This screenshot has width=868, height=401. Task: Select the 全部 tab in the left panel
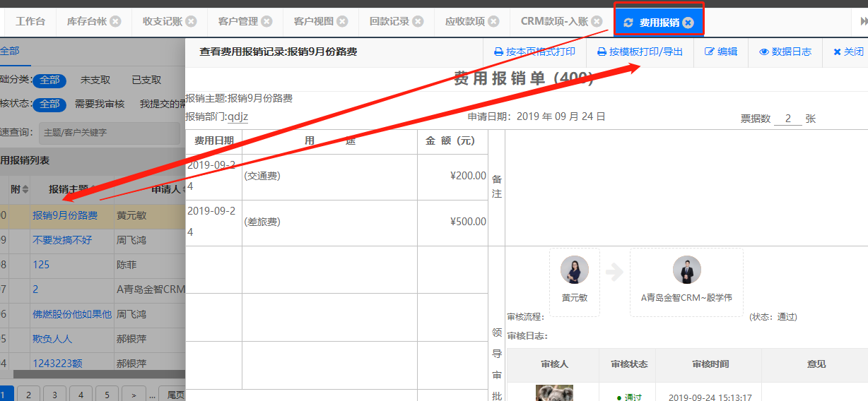click(x=10, y=51)
